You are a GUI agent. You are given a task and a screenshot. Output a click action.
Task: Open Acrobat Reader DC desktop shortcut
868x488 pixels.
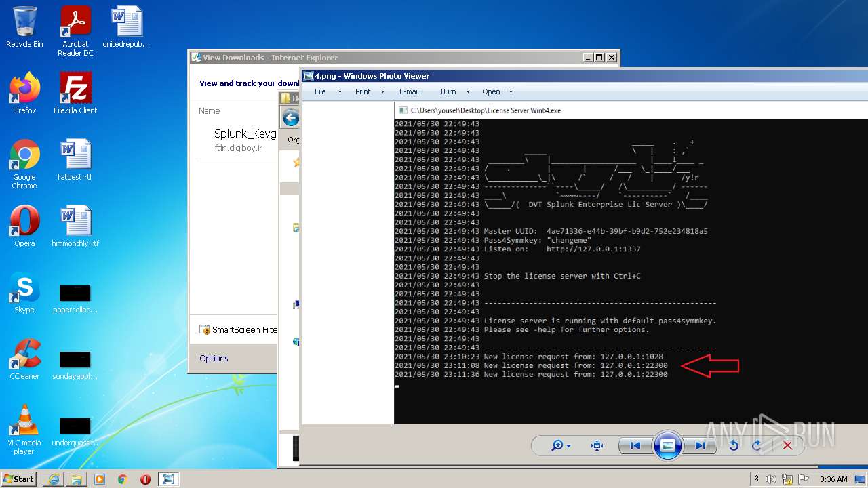pyautogui.click(x=75, y=32)
